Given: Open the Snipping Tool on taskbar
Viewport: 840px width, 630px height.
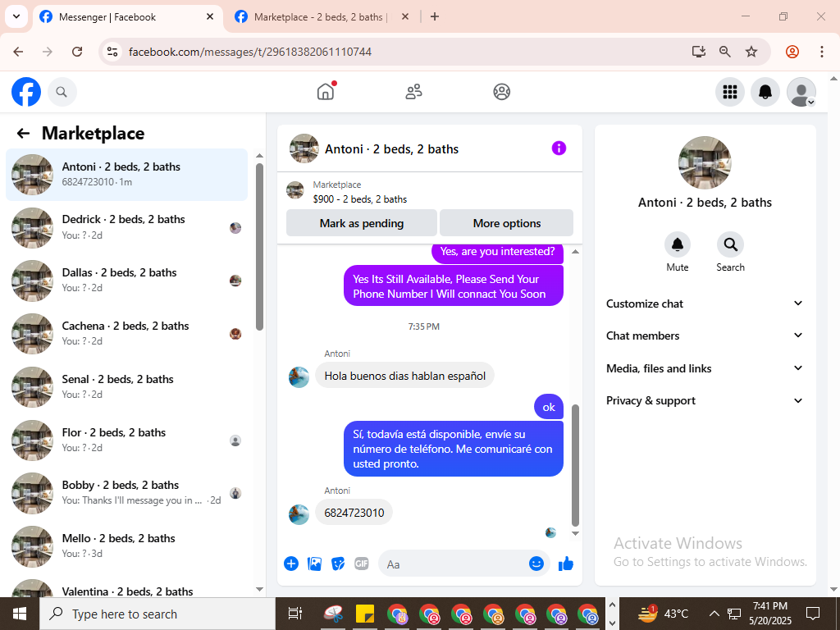Looking at the screenshot, I should (333, 614).
